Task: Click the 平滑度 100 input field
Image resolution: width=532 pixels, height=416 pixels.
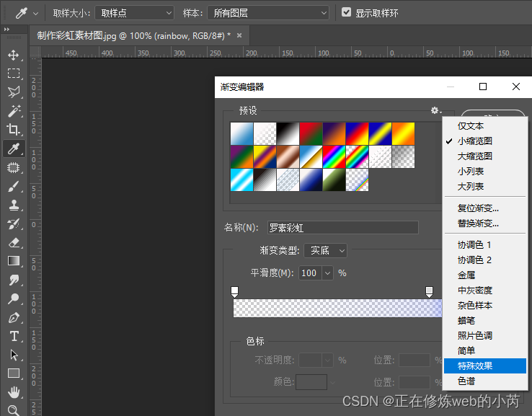Action: tap(310, 273)
